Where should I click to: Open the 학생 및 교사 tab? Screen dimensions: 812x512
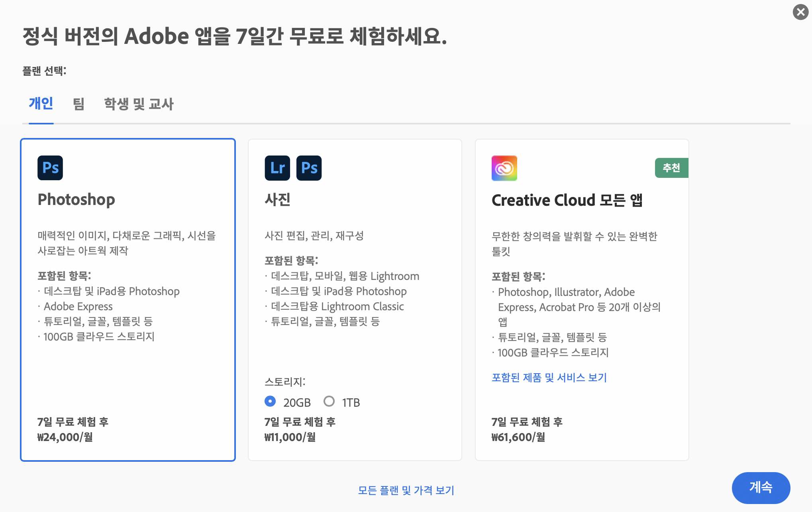tap(139, 104)
